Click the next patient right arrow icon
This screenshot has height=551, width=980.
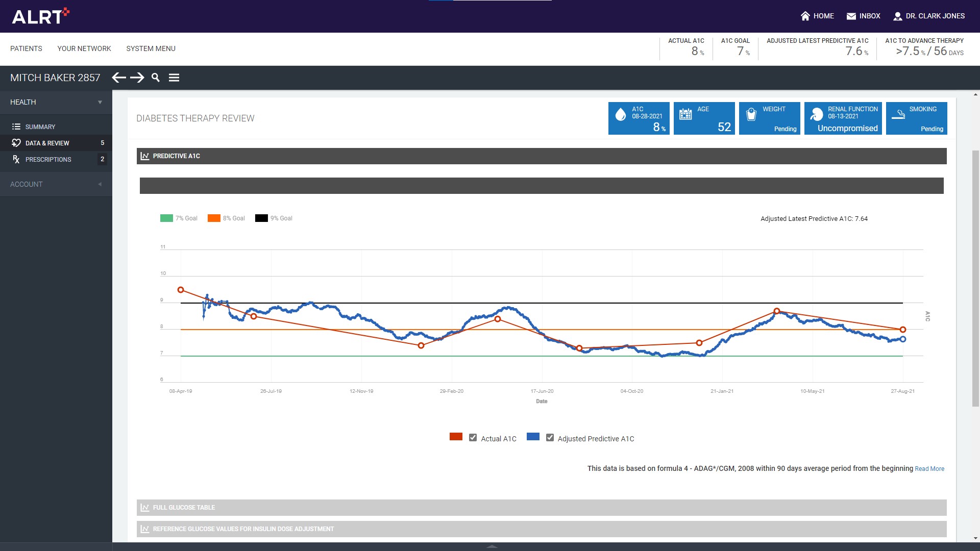(x=137, y=78)
